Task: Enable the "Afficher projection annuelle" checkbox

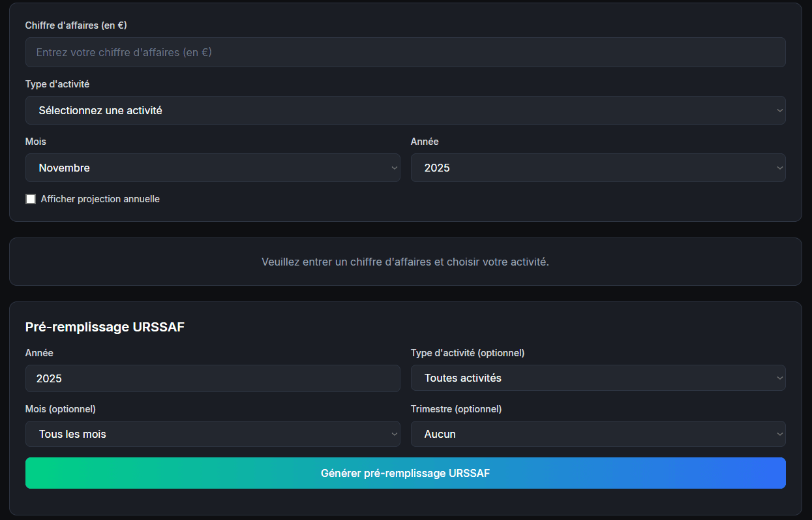Action: tap(31, 198)
